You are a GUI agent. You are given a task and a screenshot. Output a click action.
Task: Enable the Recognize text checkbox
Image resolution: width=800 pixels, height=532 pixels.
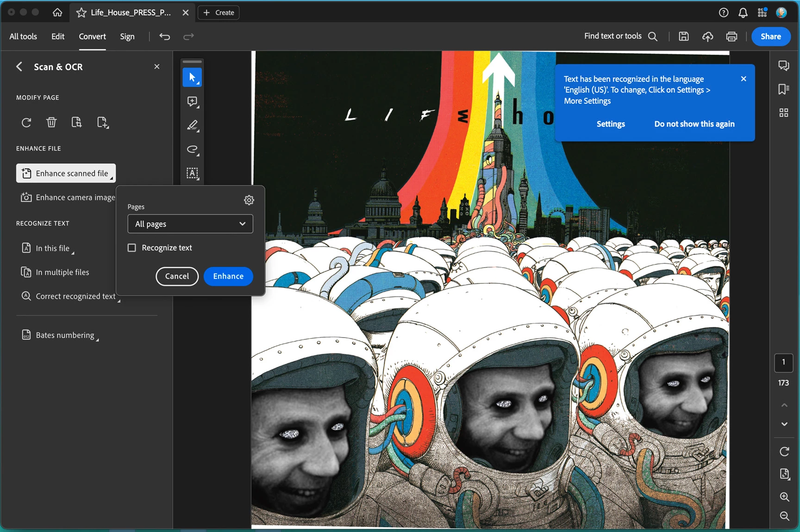132,248
